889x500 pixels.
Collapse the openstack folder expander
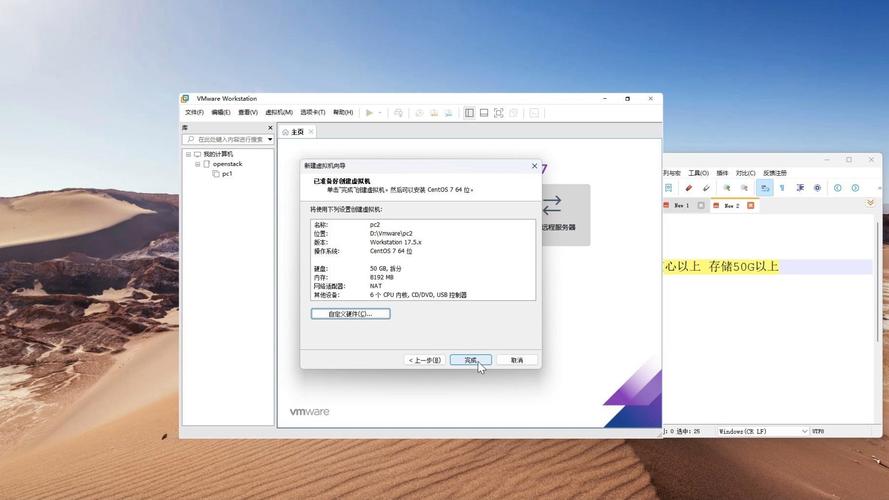(x=197, y=164)
